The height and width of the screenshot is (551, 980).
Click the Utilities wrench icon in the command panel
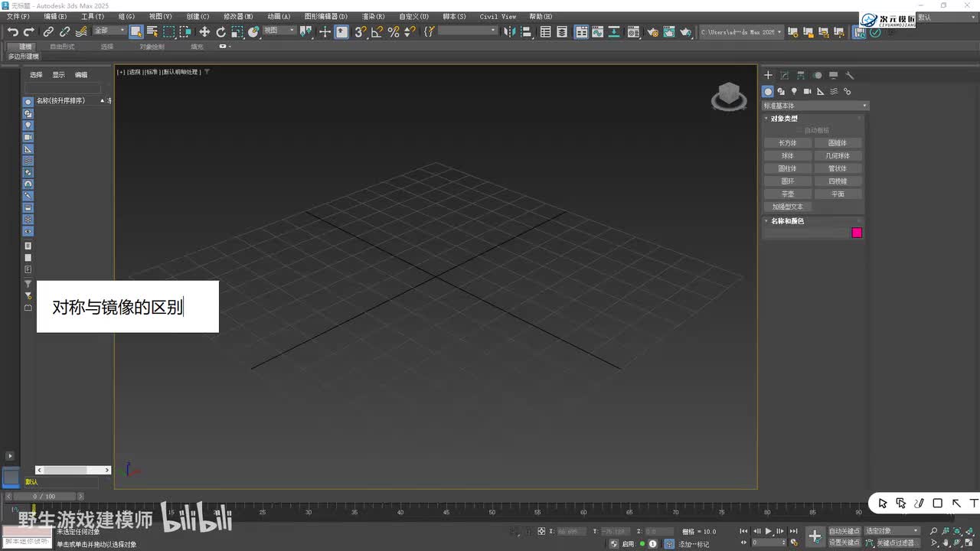[849, 75]
